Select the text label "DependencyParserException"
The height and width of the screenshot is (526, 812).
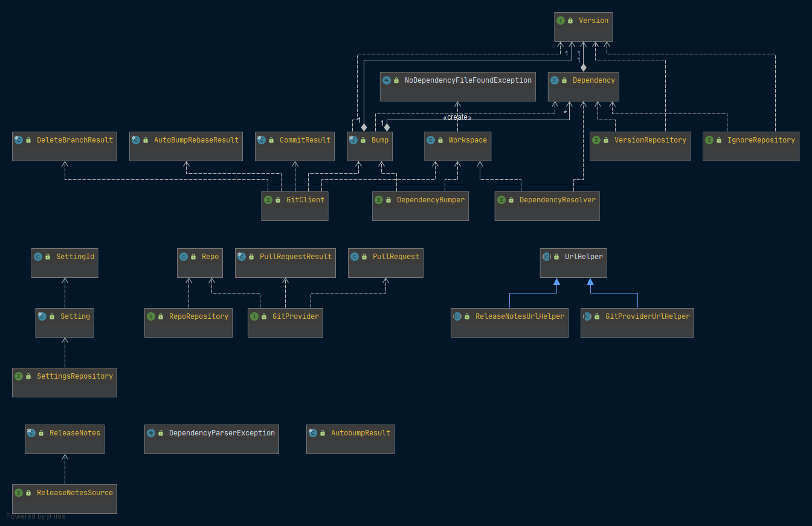pyautogui.click(x=222, y=433)
